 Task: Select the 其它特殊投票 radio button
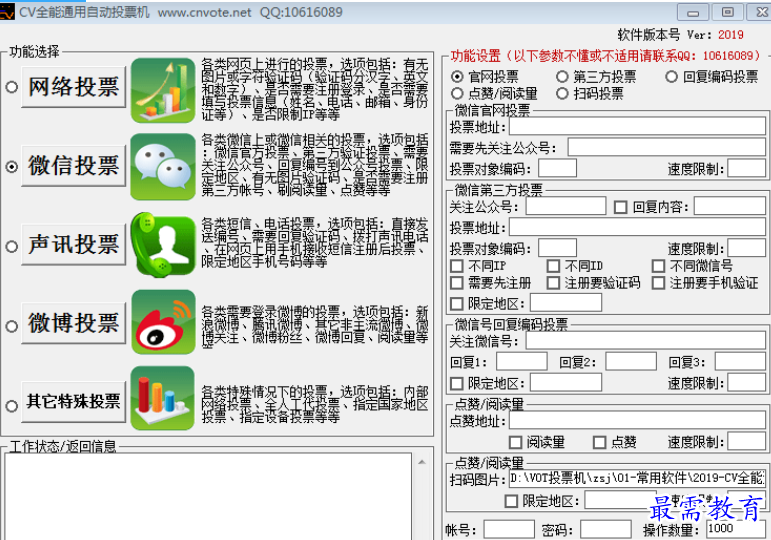click(x=12, y=406)
